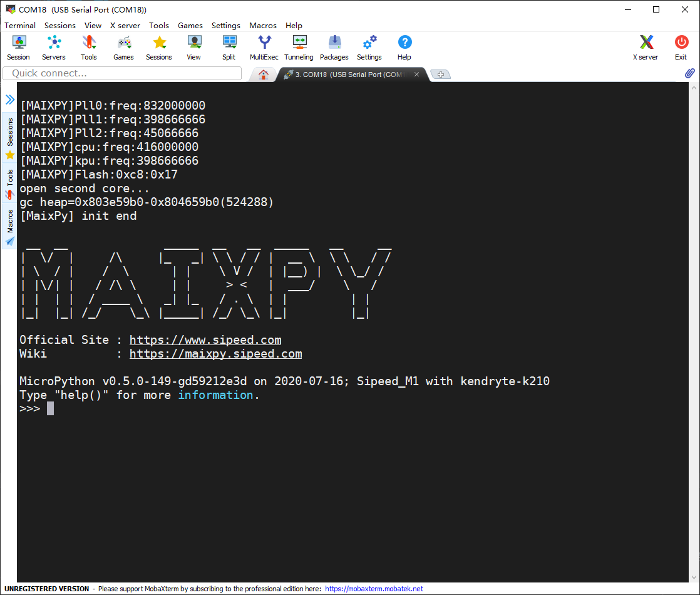Click the Split toolbar icon

pos(229,48)
